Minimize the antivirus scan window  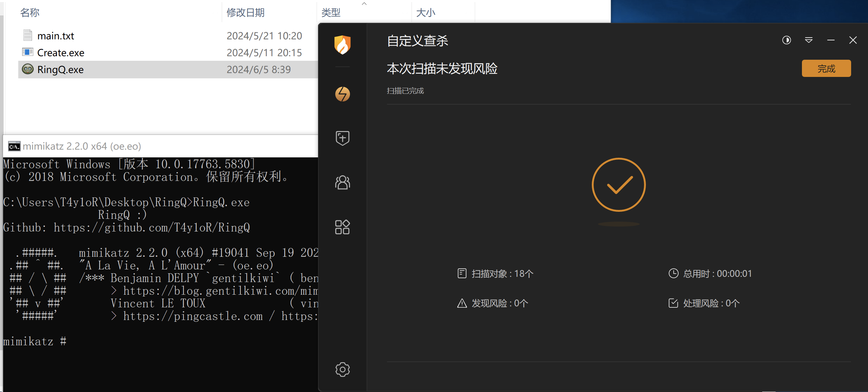tap(831, 40)
